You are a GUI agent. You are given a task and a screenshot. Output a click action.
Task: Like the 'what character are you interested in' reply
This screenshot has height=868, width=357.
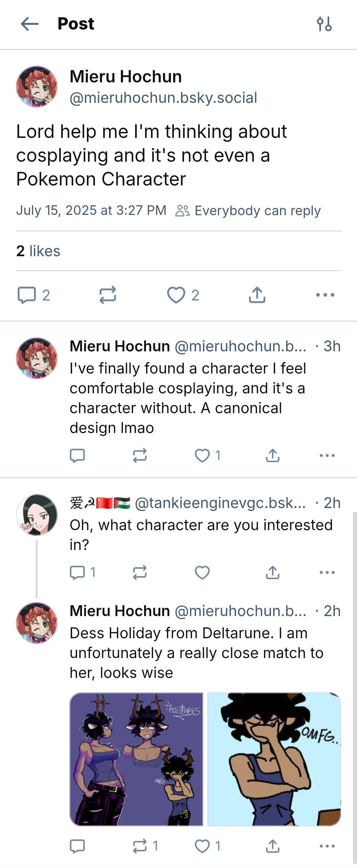[202, 572]
